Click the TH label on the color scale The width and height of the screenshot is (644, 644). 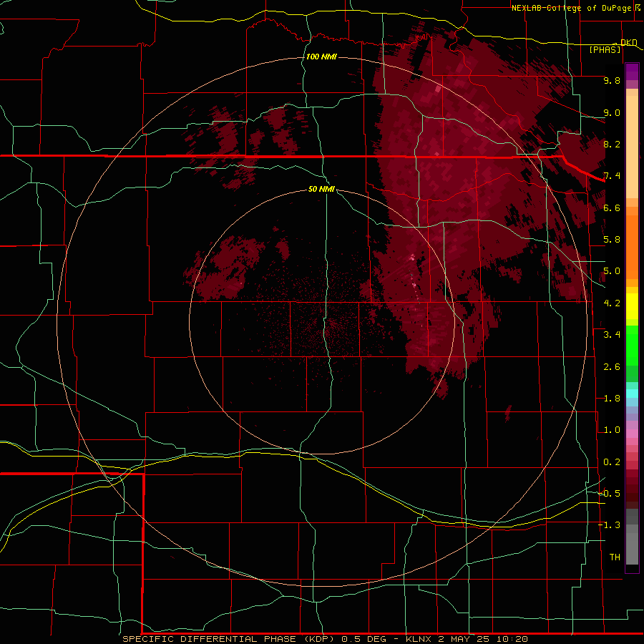tap(615, 557)
